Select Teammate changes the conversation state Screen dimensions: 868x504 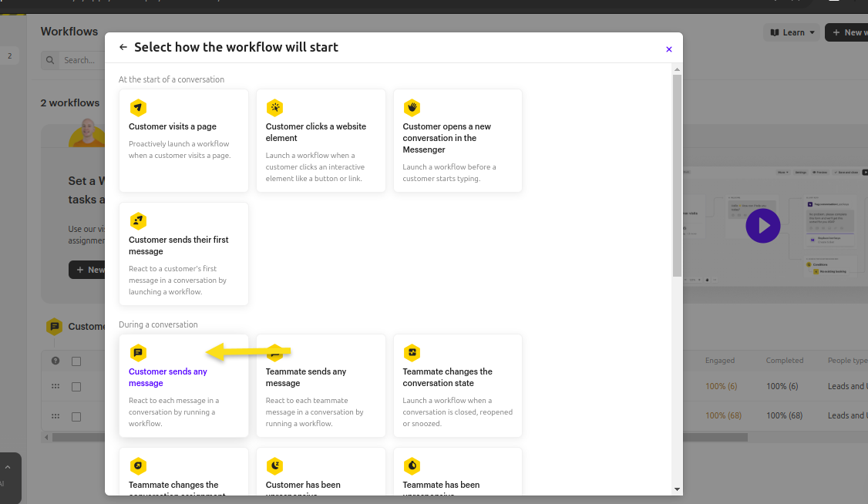click(x=458, y=385)
